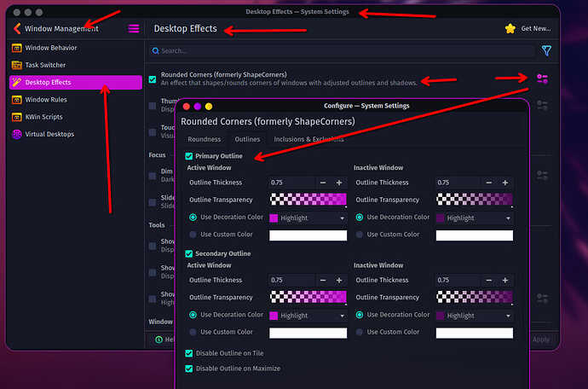Open Window Rules settings page

[75, 100]
